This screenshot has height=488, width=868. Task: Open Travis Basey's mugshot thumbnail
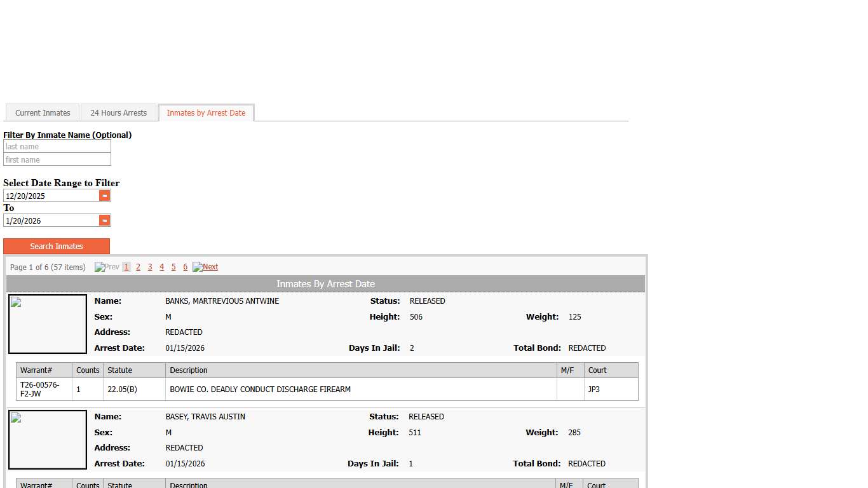tap(48, 440)
